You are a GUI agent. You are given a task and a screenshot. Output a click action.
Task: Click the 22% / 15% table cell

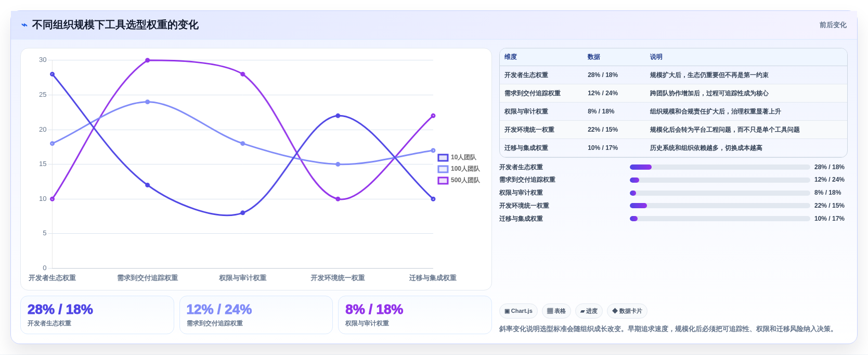tap(603, 130)
